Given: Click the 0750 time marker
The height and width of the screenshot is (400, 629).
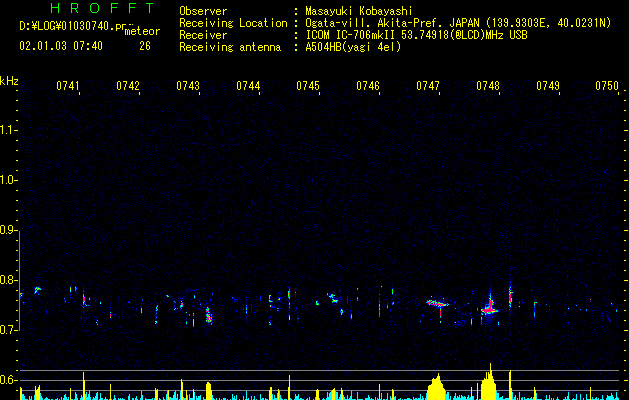Looking at the screenshot, I should (607, 85).
